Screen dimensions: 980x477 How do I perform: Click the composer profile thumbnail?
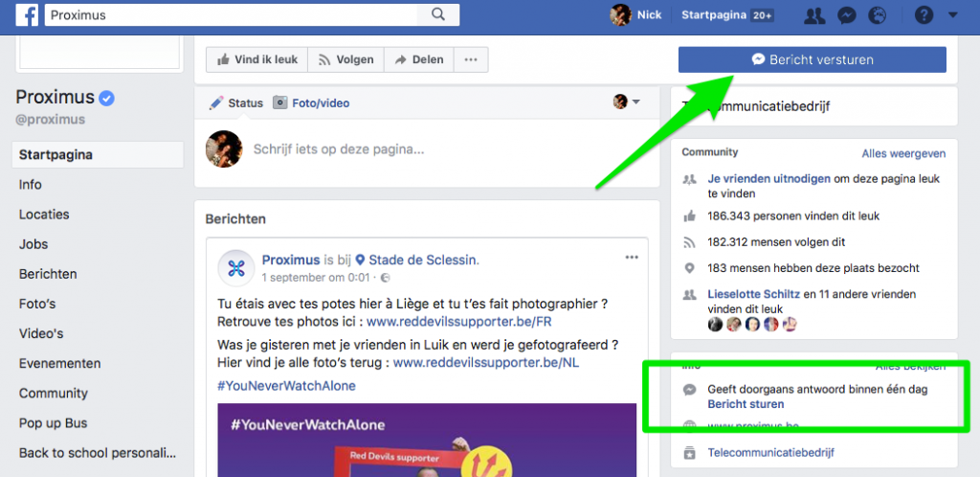click(x=224, y=148)
